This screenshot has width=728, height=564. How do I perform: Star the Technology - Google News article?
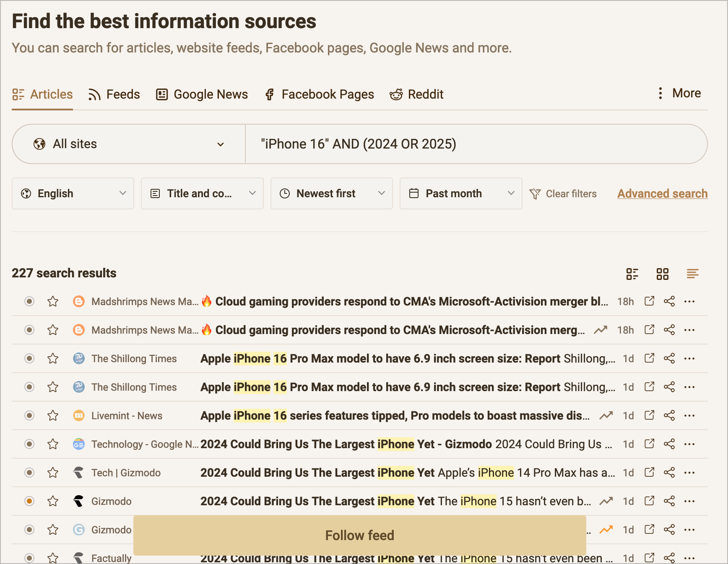point(53,444)
